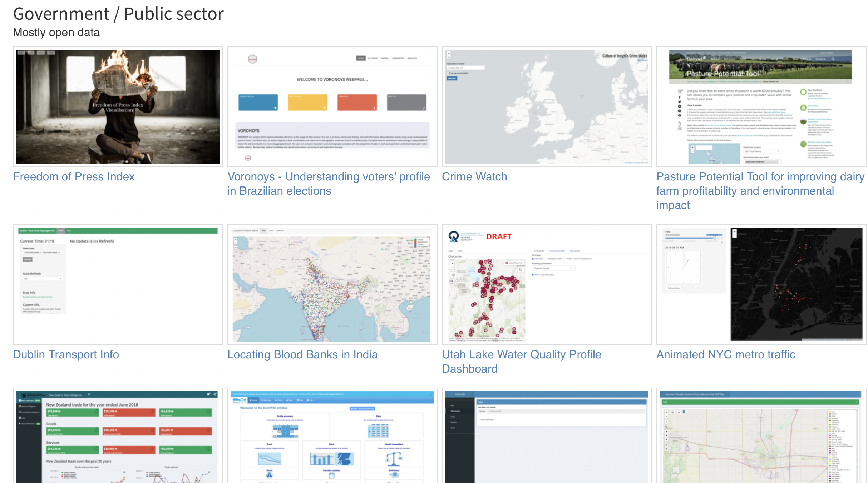868x483 pixels.
Task: Open the dark sidebar table app thumbnail
Action: tap(547, 436)
